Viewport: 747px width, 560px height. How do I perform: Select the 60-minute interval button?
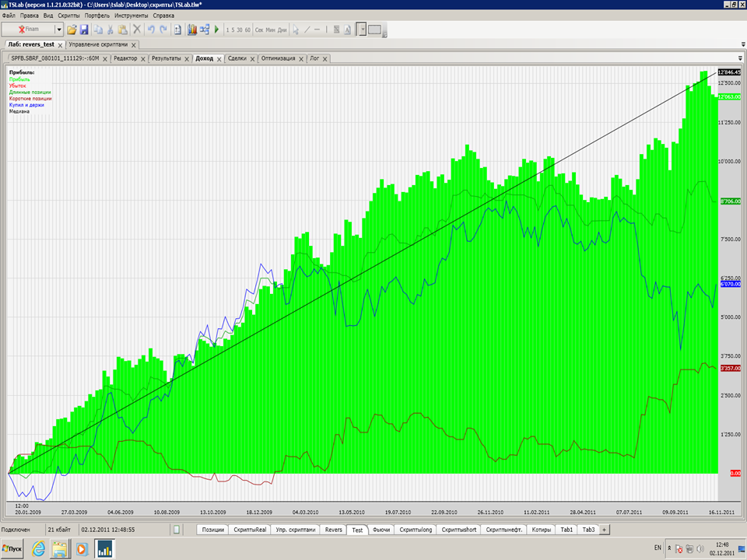247,30
